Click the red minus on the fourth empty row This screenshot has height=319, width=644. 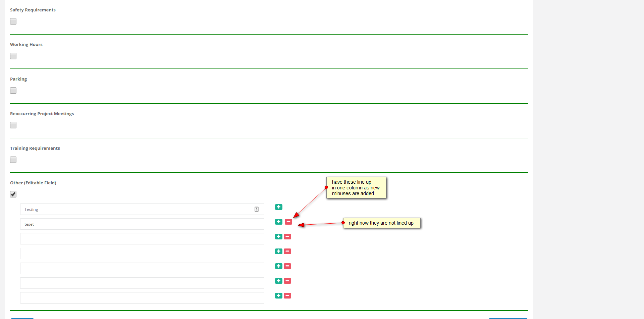click(287, 281)
